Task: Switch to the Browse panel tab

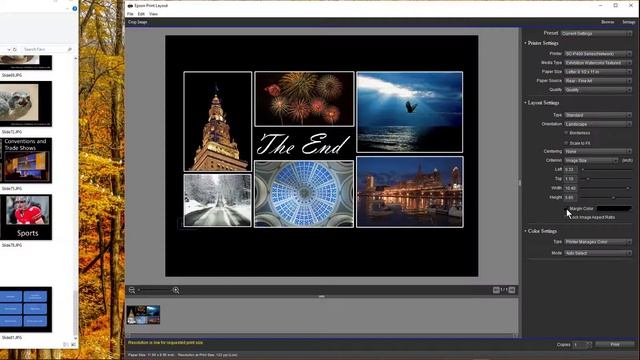Action: [x=607, y=22]
